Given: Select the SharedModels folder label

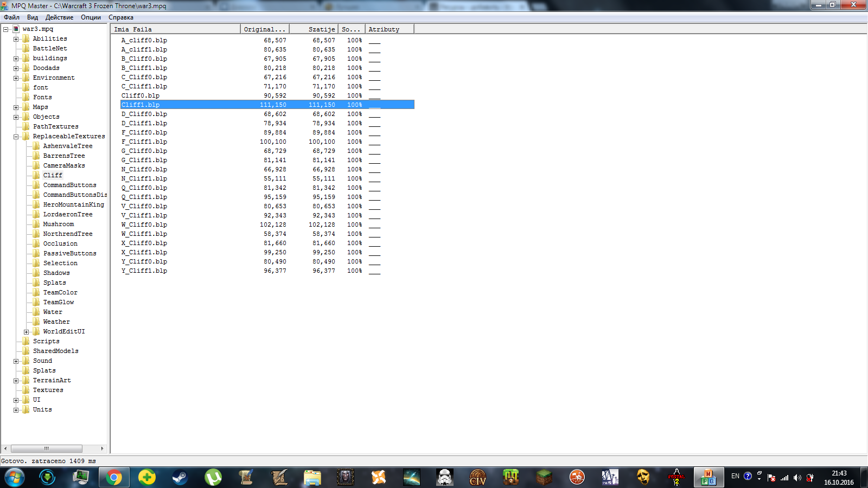Looking at the screenshot, I should [55, 351].
